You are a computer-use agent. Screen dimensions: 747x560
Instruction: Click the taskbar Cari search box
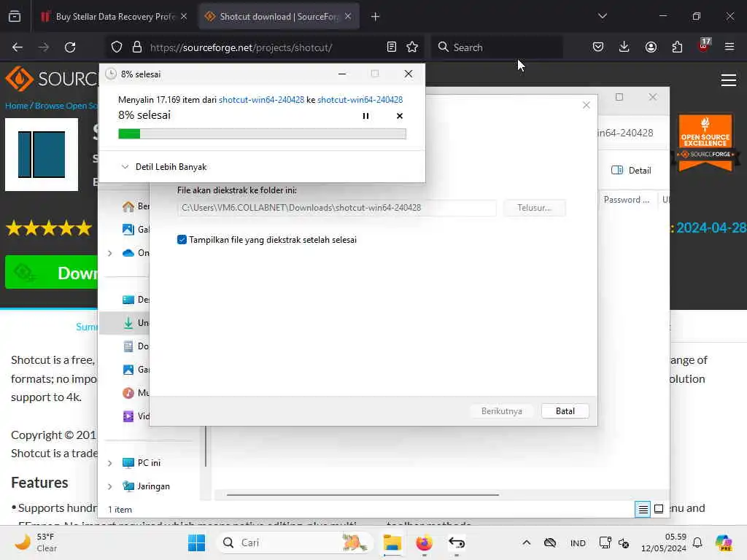click(x=295, y=542)
